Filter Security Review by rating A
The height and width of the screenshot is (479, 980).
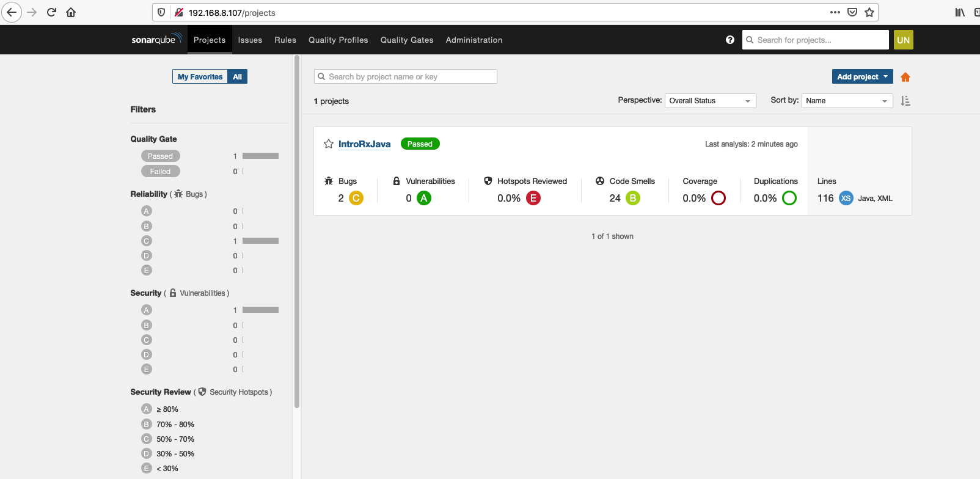147,409
